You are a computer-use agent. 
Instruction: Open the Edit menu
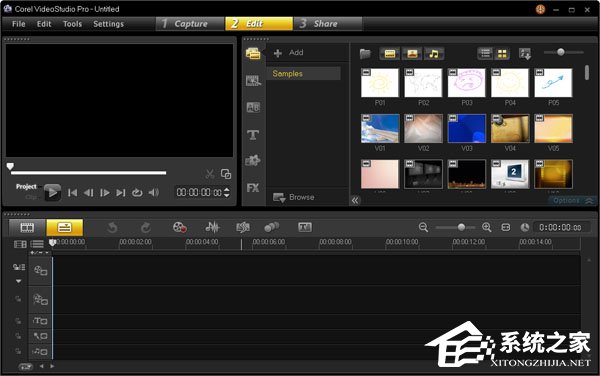pyautogui.click(x=44, y=24)
